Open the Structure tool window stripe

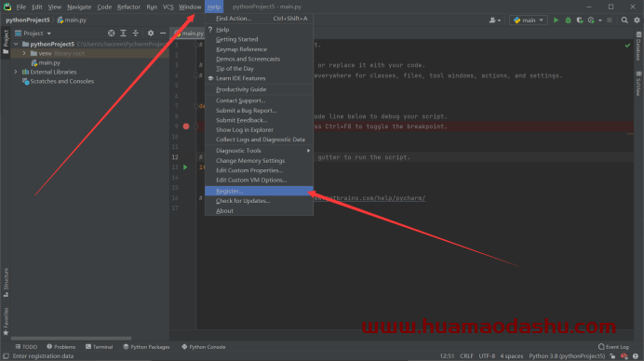click(x=6, y=283)
